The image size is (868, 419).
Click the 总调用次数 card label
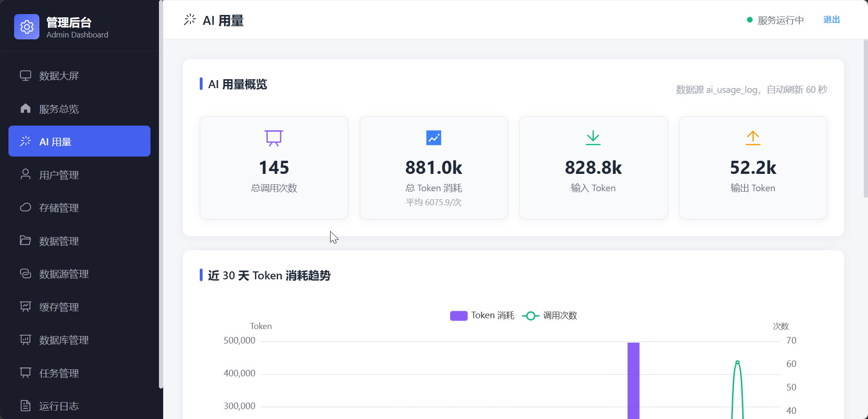(274, 188)
